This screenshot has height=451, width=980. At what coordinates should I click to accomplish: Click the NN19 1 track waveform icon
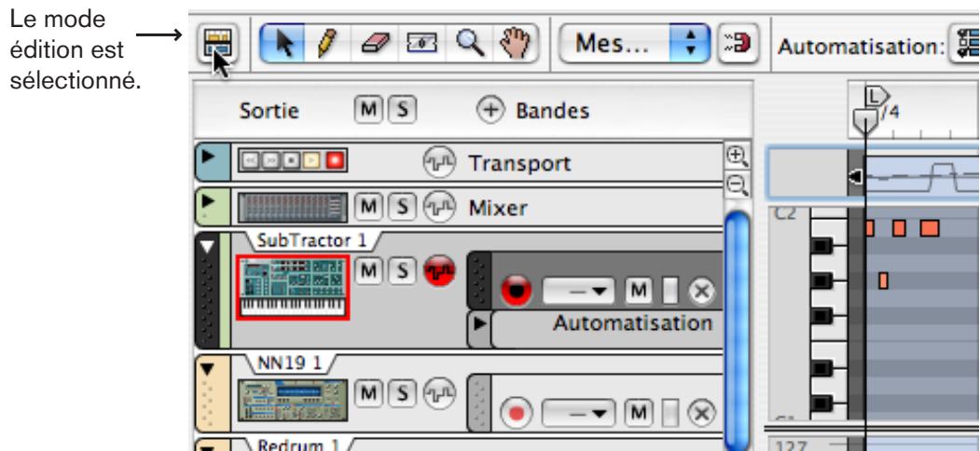440,393
